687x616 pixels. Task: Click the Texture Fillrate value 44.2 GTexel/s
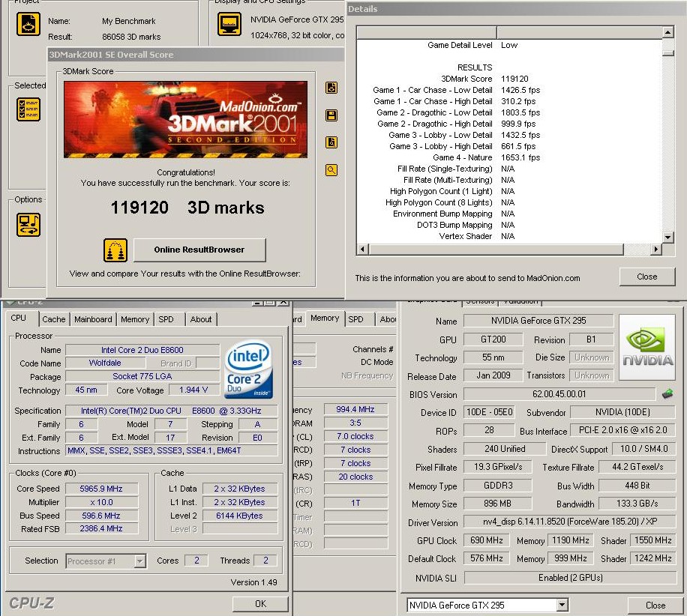(x=637, y=467)
